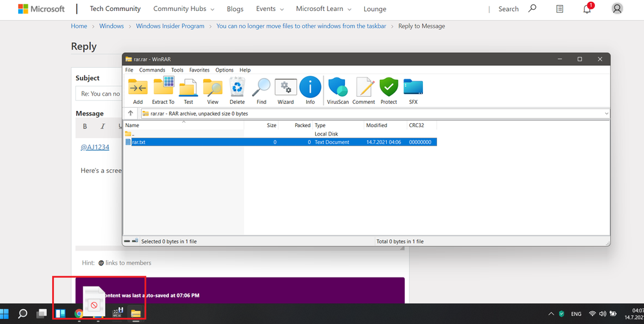The height and width of the screenshot is (324, 644).
Task: Open the Commands menu
Action: (x=152, y=70)
